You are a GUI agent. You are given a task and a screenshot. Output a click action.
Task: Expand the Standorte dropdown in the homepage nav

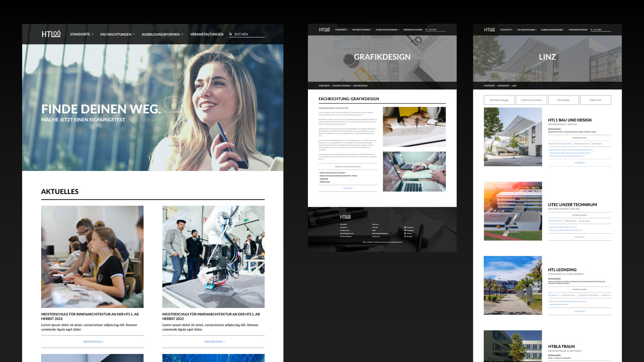pyautogui.click(x=82, y=34)
